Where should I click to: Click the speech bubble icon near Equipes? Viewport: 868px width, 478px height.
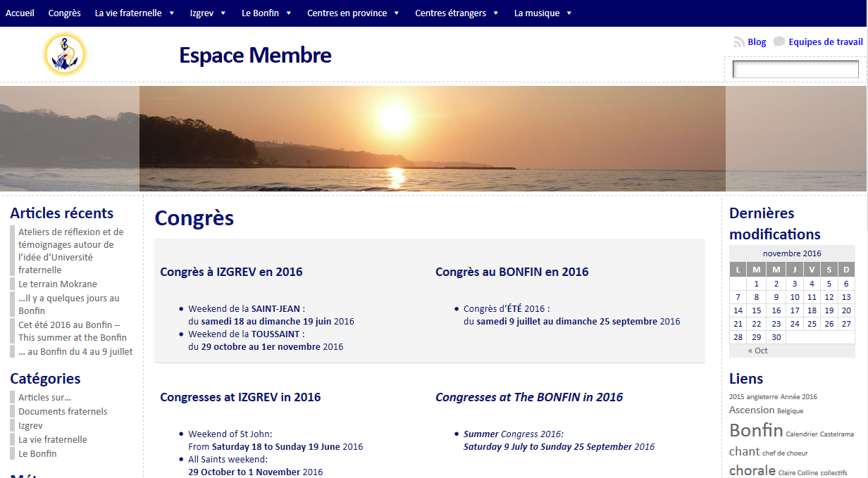tap(779, 42)
